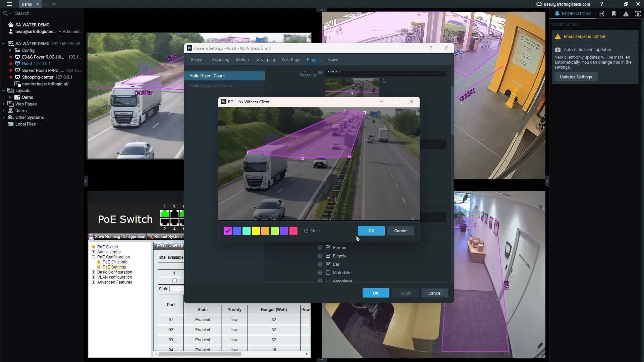
Task: Expand the Demo layout node
Action: coord(10,97)
